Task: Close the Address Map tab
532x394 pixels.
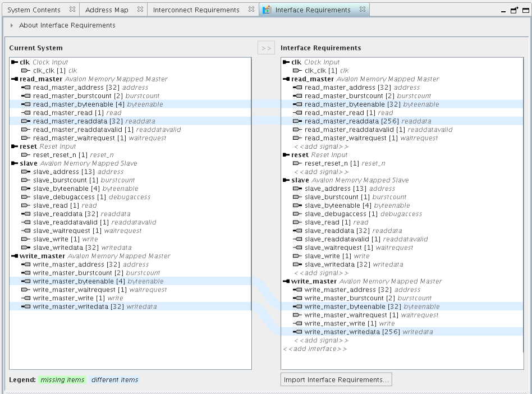Action: click(140, 10)
